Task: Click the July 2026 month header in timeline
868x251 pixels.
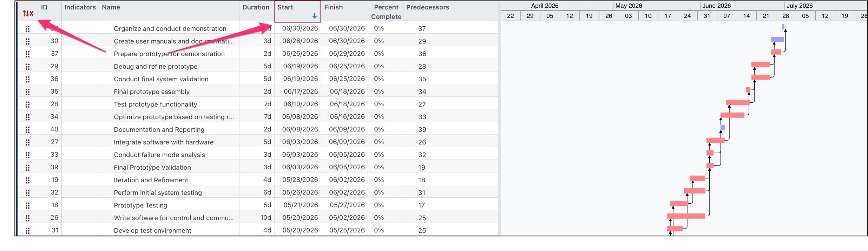Action: [x=800, y=6]
